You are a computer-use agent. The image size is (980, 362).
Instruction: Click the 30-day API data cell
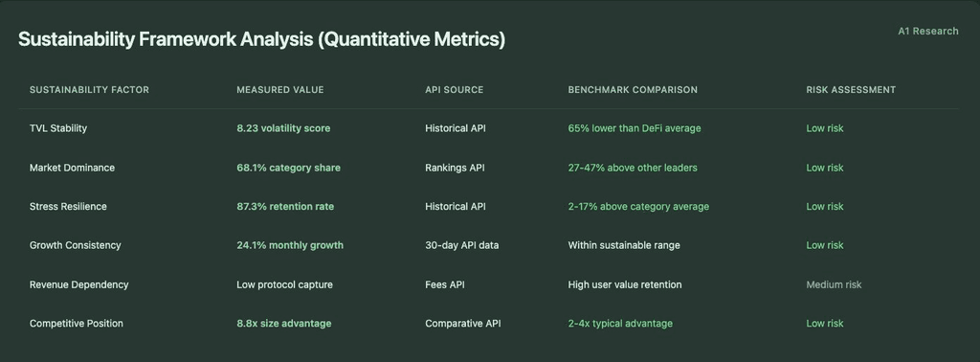(462, 245)
